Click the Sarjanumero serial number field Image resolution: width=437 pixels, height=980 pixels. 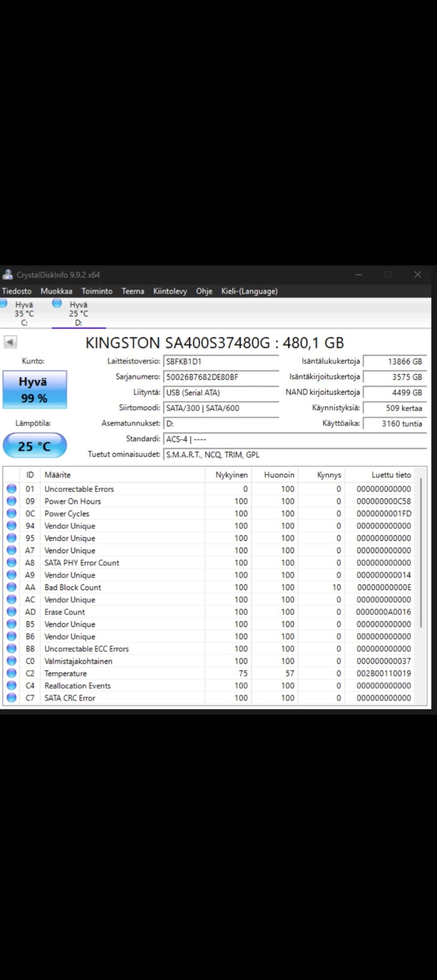(x=221, y=377)
